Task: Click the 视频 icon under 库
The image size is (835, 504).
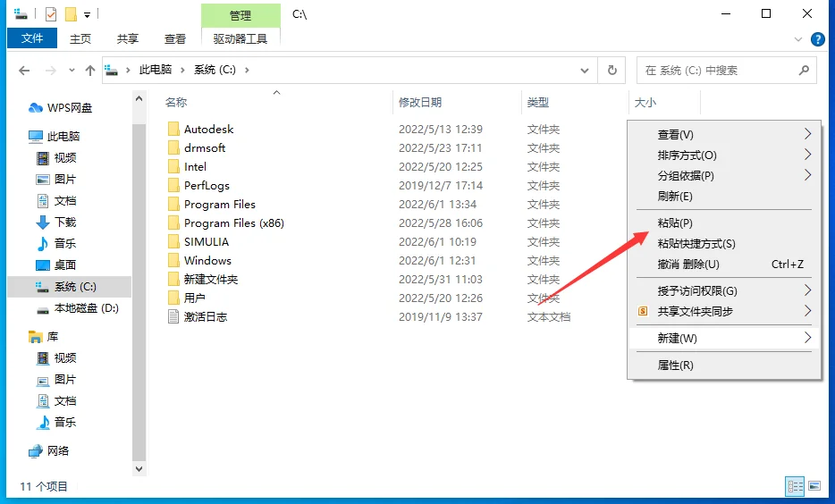Action: coord(43,357)
